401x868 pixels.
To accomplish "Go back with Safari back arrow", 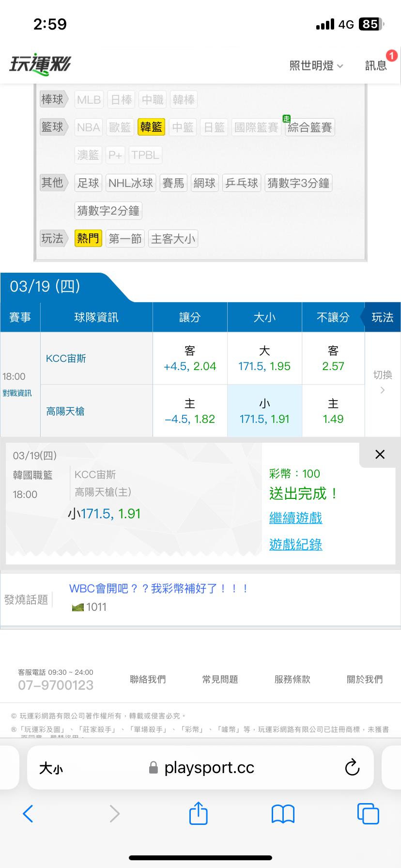I will coord(28,814).
